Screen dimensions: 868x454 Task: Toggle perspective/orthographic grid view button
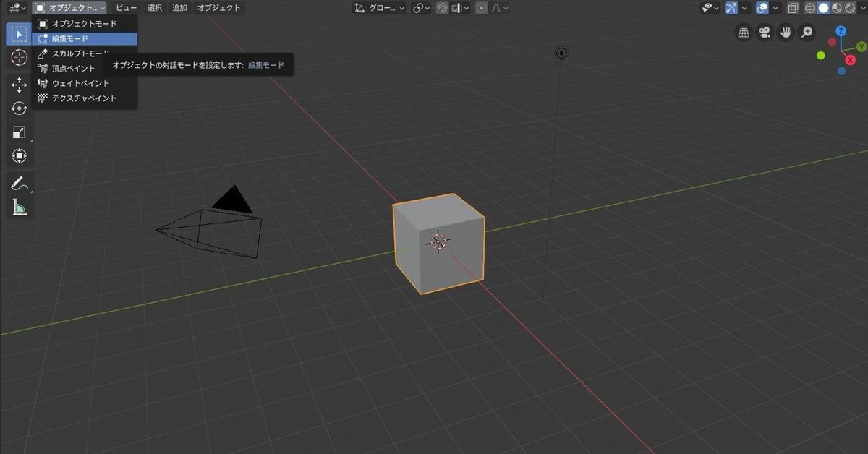pyautogui.click(x=743, y=33)
